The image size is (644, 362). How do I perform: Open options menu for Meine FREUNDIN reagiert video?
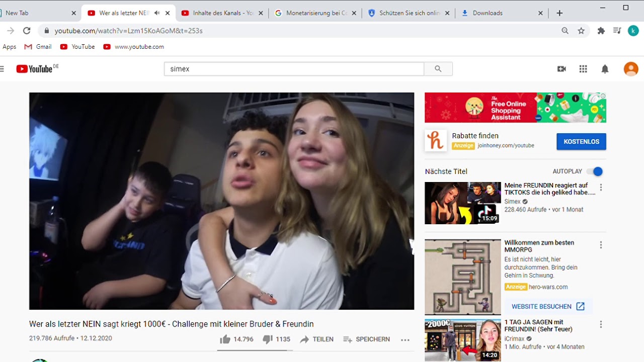click(601, 188)
